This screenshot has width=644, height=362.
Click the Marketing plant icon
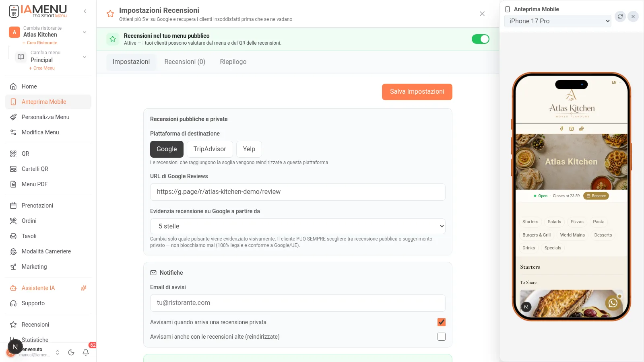tap(13, 267)
